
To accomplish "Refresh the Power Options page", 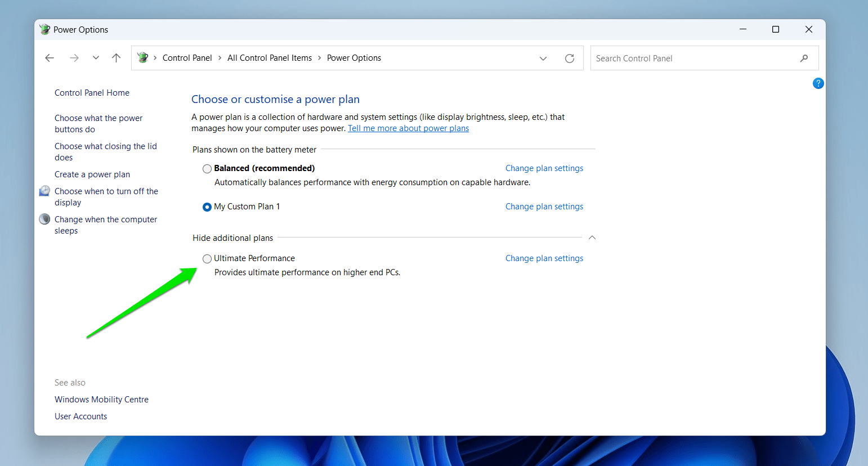I will [569, 59].
